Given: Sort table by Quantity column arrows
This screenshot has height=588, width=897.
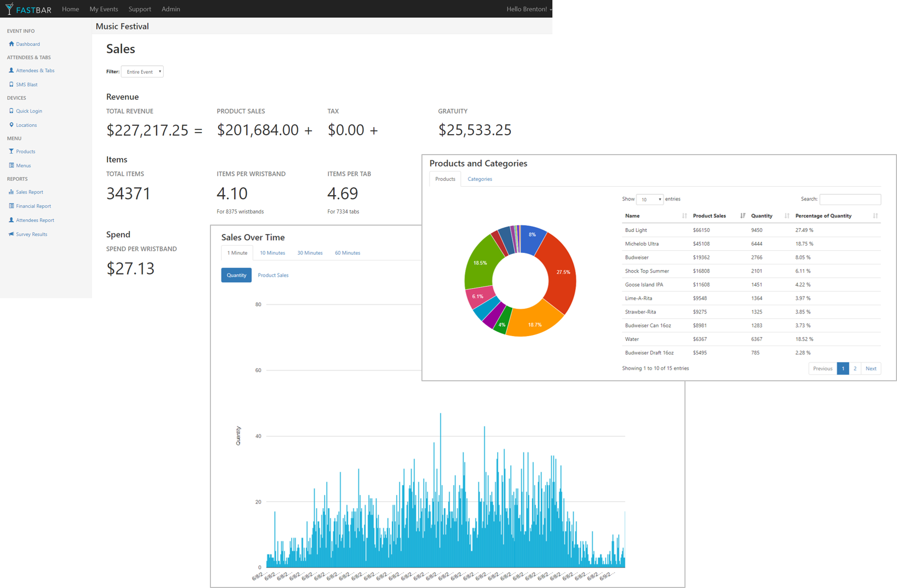Looking at the screenshot, I should (x=787, y=216).
